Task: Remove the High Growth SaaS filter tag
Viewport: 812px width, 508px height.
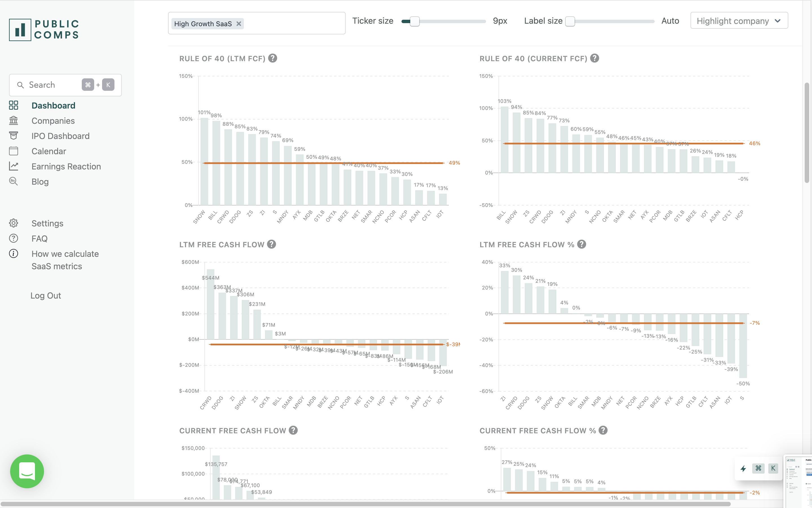Action: [x=239, y=24]
